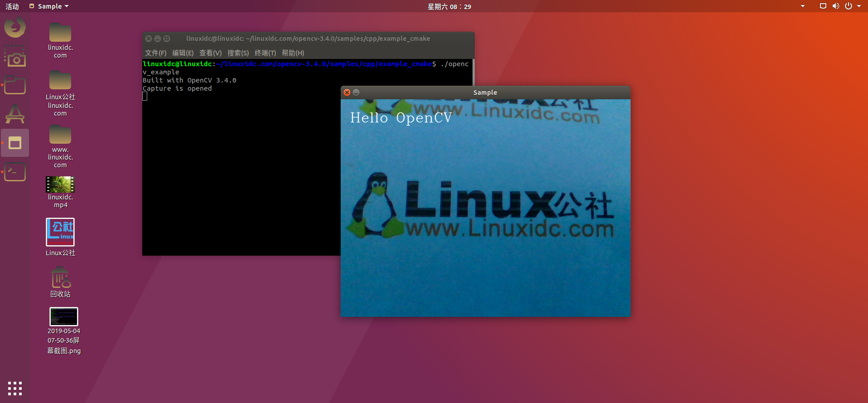Open the 活动 activities overview
This screenshot has height=403, width=868.
click(12, 6)
